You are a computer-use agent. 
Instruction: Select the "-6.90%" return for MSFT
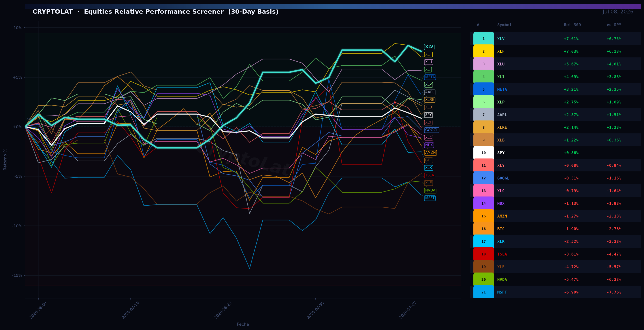tap(571, 292)
